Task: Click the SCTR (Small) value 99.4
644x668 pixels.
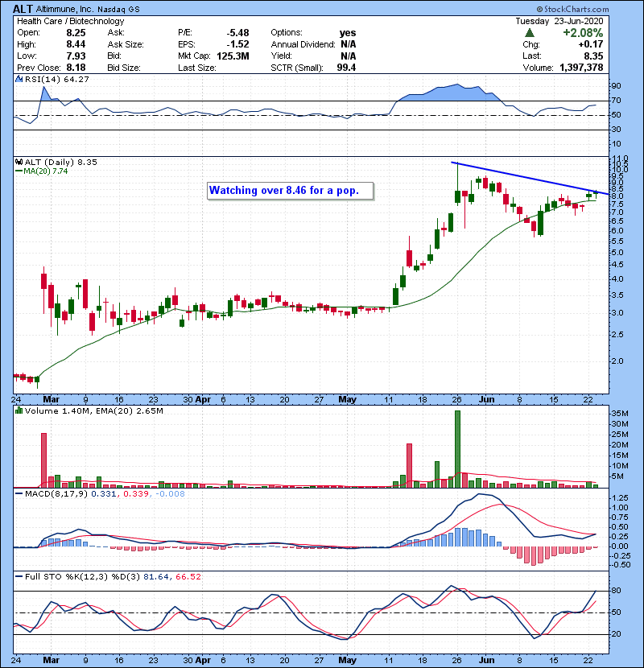Action: click(346, 68)
